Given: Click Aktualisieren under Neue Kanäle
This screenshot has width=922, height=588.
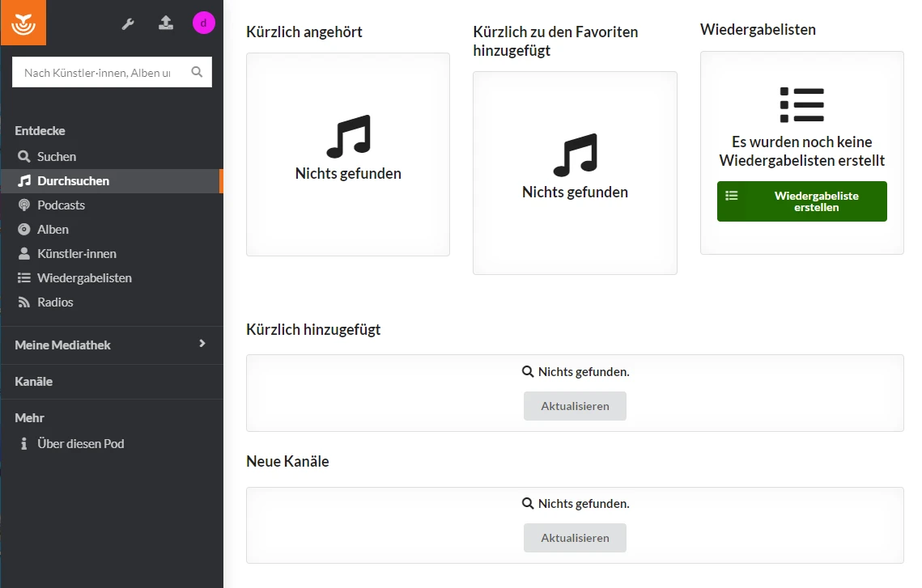Looking at the screenshot, I should (575, 538).
